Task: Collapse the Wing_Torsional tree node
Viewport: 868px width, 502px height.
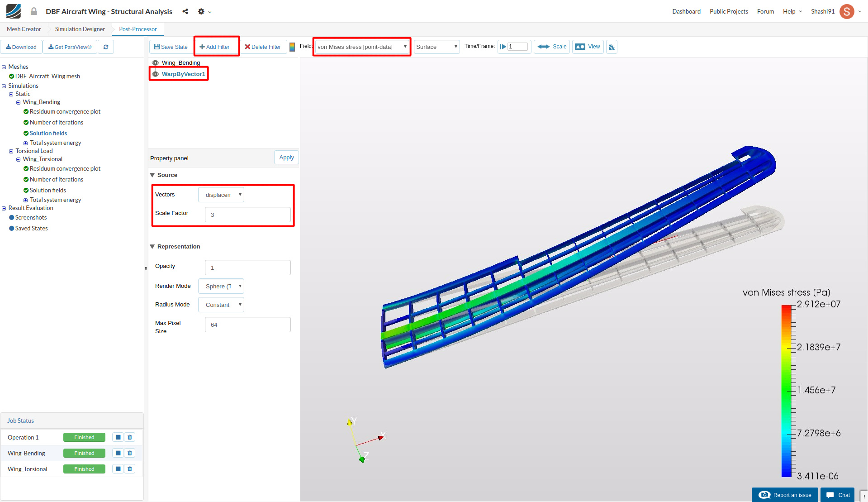Action: pos(19,159)
